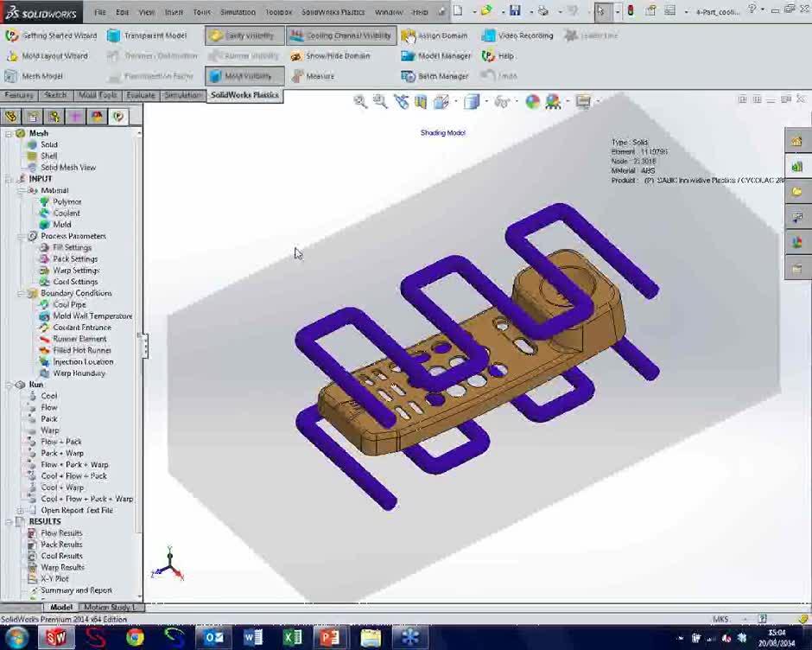812x650 pixels.
Task: Expand the RESULTS section
Action: (x=7, y=521)
